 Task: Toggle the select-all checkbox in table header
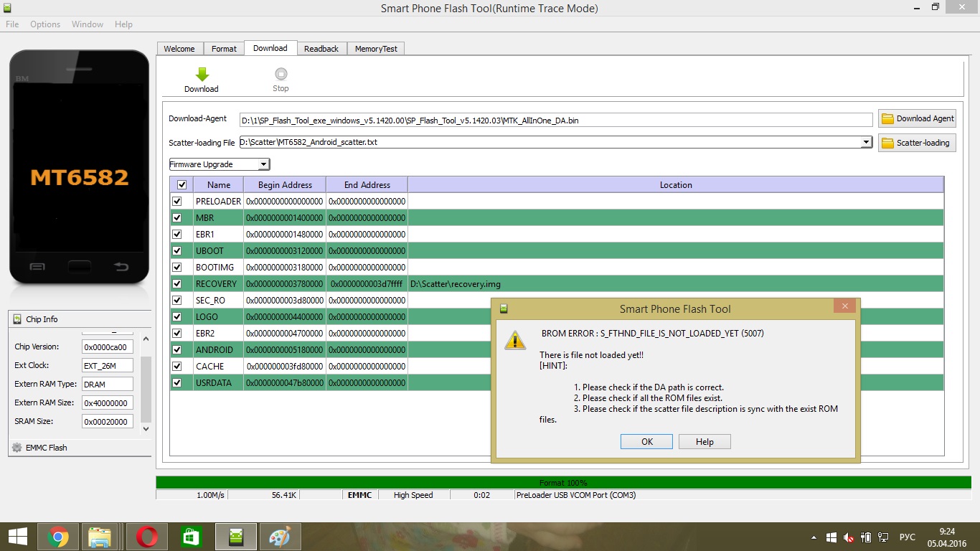pyautogui.click(x=182, y=185)
